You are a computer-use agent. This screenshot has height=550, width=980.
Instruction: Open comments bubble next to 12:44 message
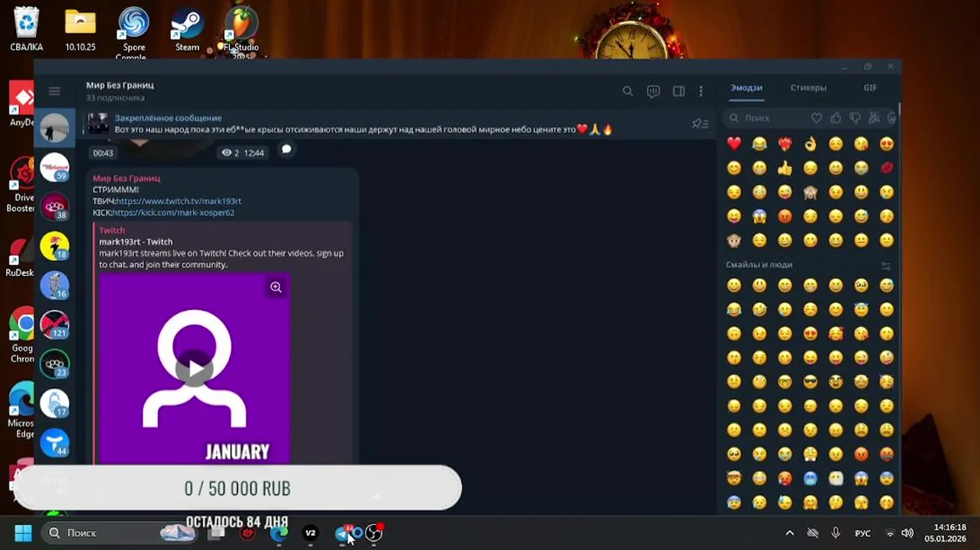[x=286, y=150]
